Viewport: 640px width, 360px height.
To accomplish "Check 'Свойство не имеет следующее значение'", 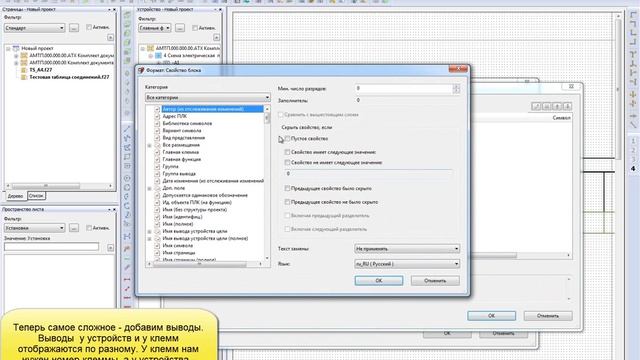I will (x=287, y=162).
